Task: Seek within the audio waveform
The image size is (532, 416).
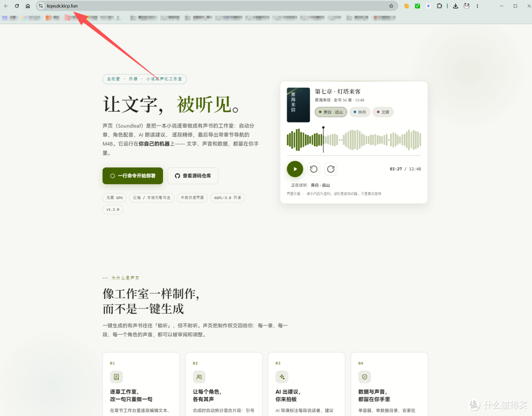Action: [354, 140]
